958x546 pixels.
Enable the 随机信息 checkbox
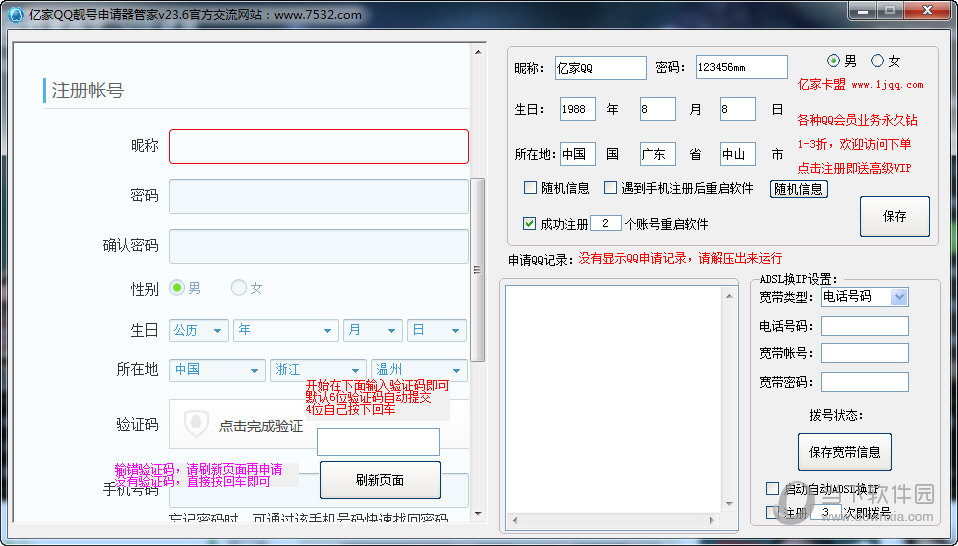(530, 187)
